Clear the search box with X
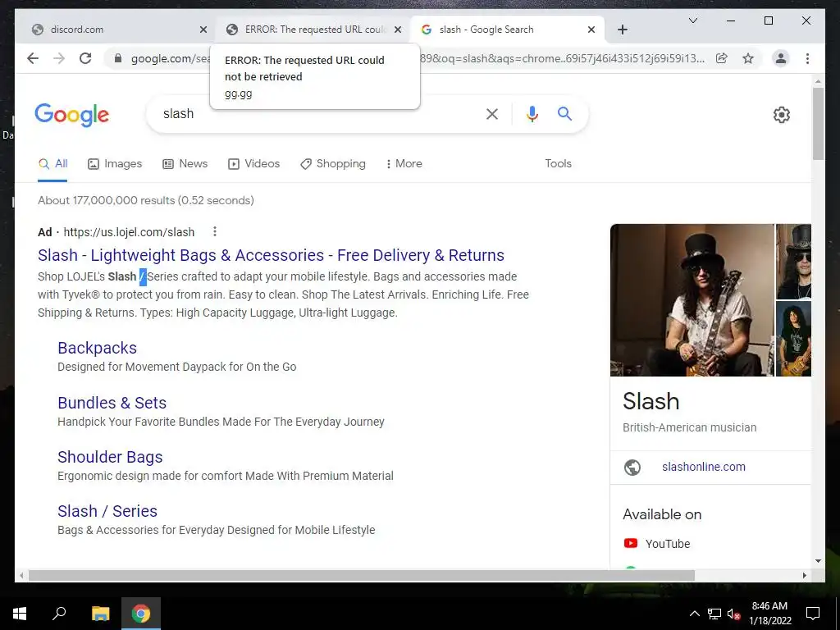This screenshot has width=840, height=630. pyautogui.click(x=492, y=114)
